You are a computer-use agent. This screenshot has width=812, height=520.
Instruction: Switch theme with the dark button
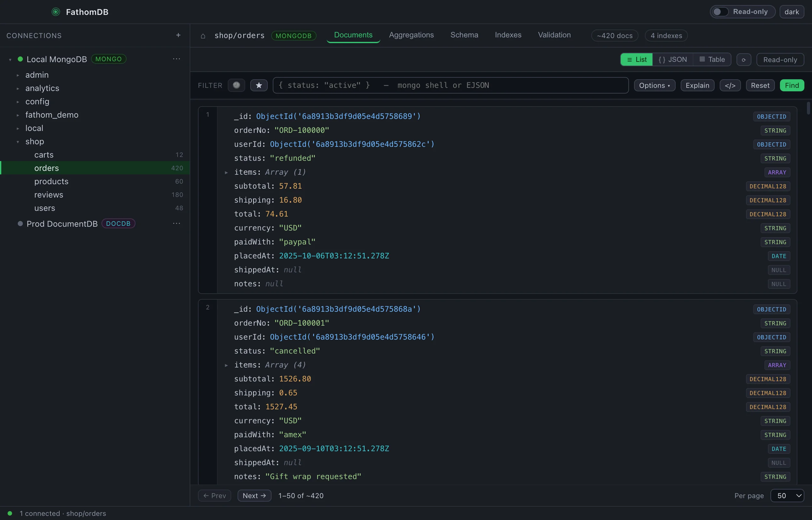tap(791, 12)
